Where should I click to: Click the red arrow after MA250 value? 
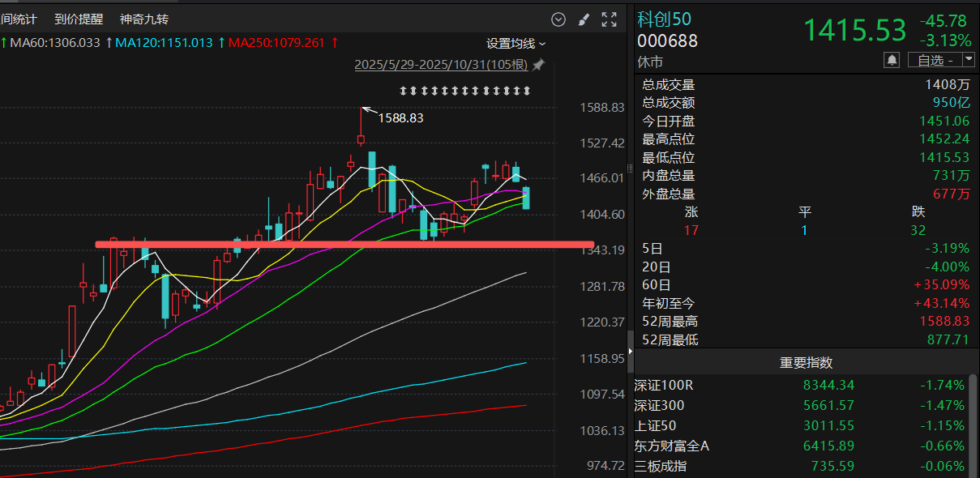(x=334, y=43)
